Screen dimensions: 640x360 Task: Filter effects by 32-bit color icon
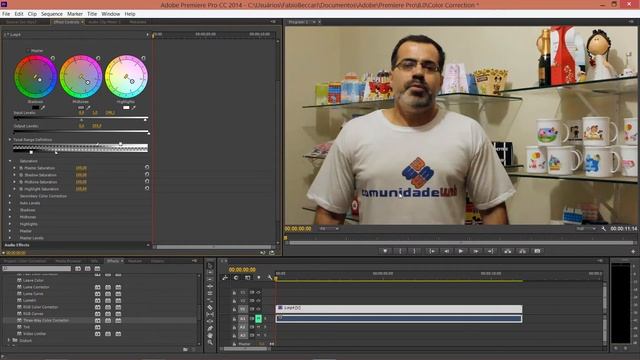(88, 269)
